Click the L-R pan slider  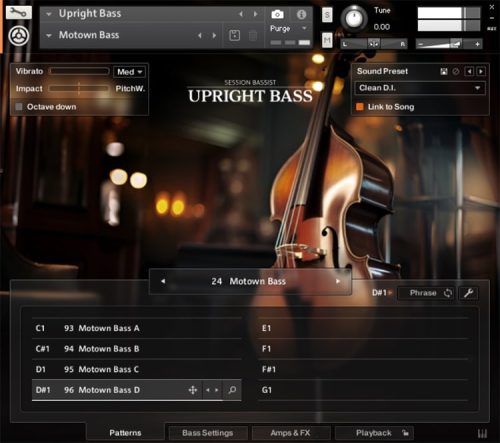(373, 44)
